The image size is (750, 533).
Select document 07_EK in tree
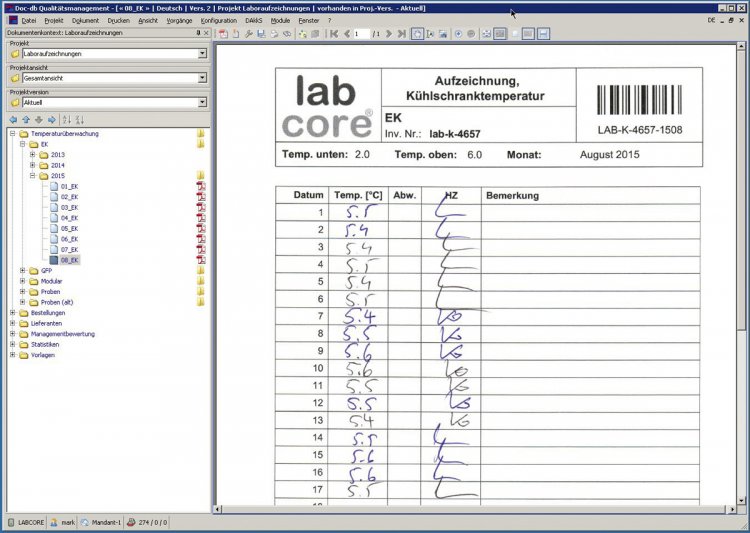tap(69, 249)
